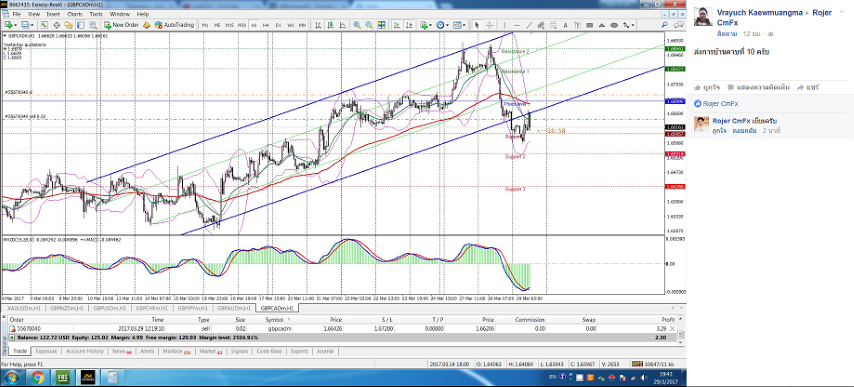
Task: Open Vrayuch Kaewmuangma's profile link
Action: tap(760, 12)
